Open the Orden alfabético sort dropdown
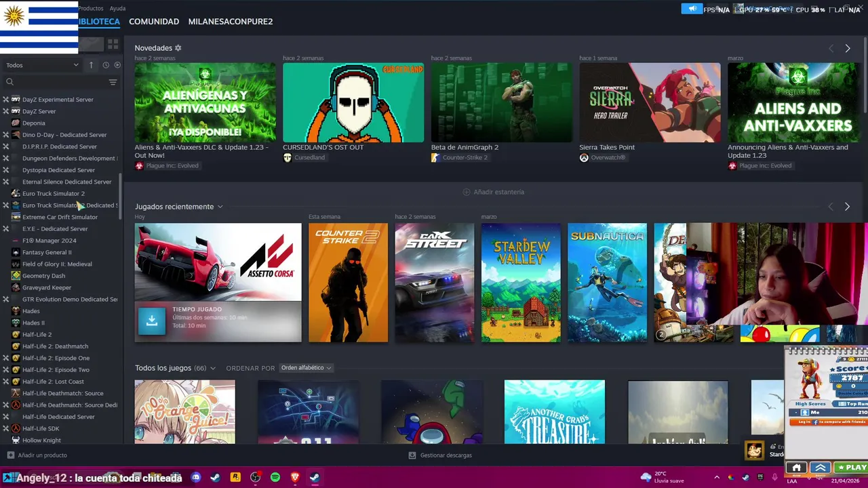 pyautogui.click(x=306, y=368)
